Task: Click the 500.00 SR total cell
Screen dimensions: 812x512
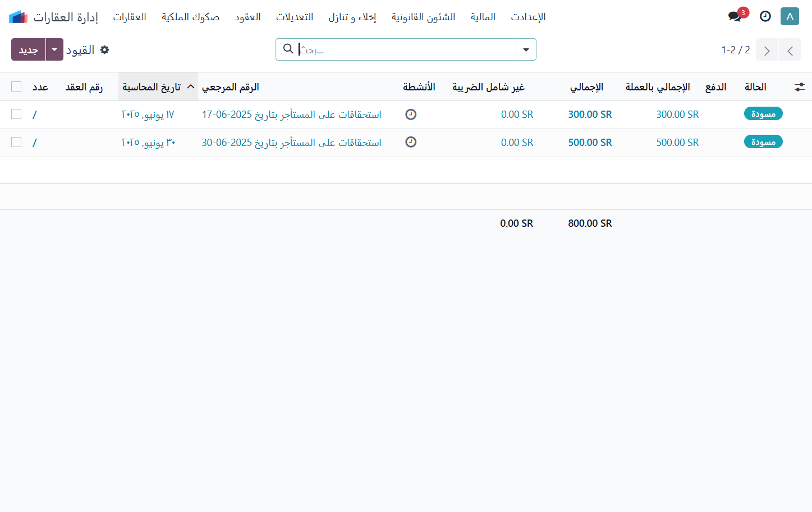Action: tap(590, 143)
